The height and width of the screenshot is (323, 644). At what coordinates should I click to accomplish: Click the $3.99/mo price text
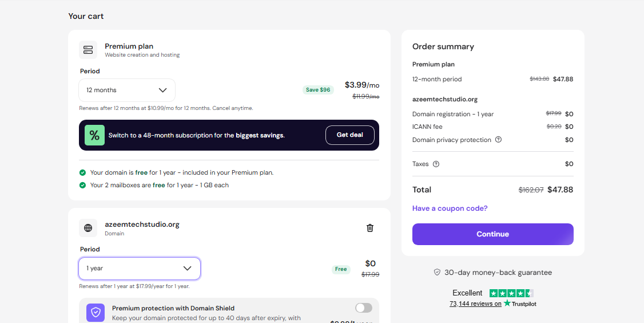[x=362, y=85]
